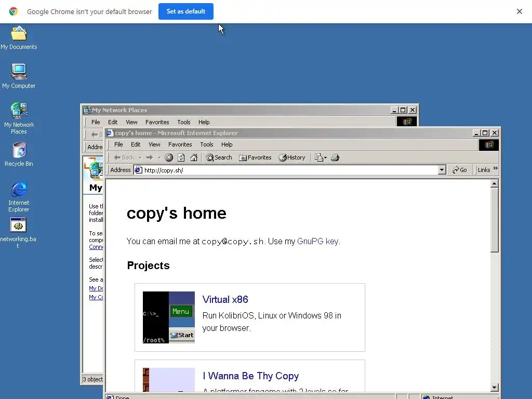Viewport: 532px width, 399px height.
Task: Open the Favorites menu in Internet Explorer
Action: coord(180,144)
